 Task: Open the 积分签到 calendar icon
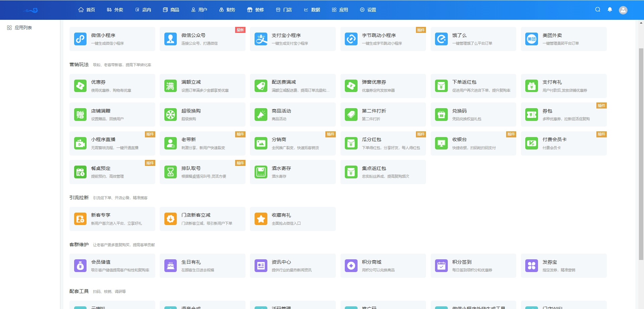(x=441, y=266)
